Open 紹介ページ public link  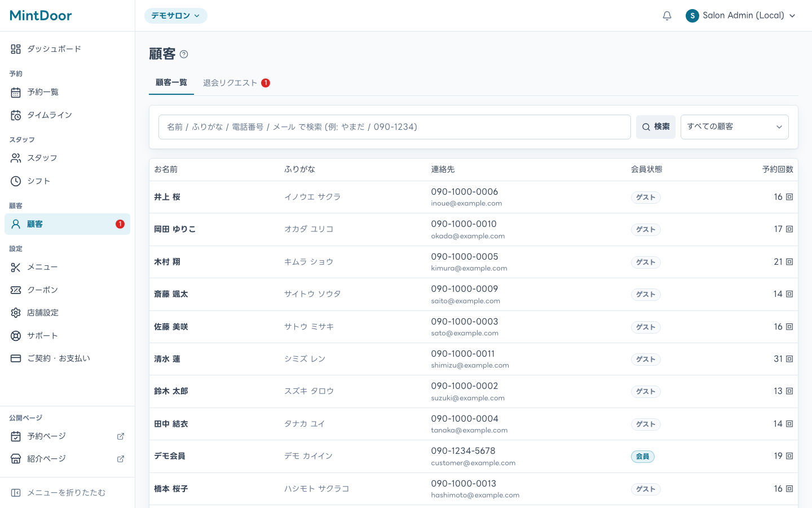[68, 459]
